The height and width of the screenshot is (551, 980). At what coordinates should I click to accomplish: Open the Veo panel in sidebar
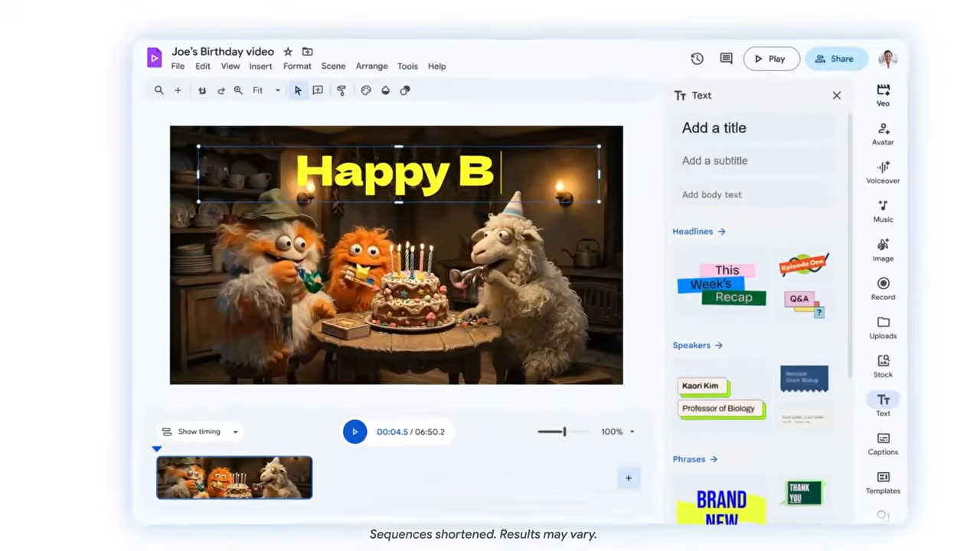coord(883,95)
